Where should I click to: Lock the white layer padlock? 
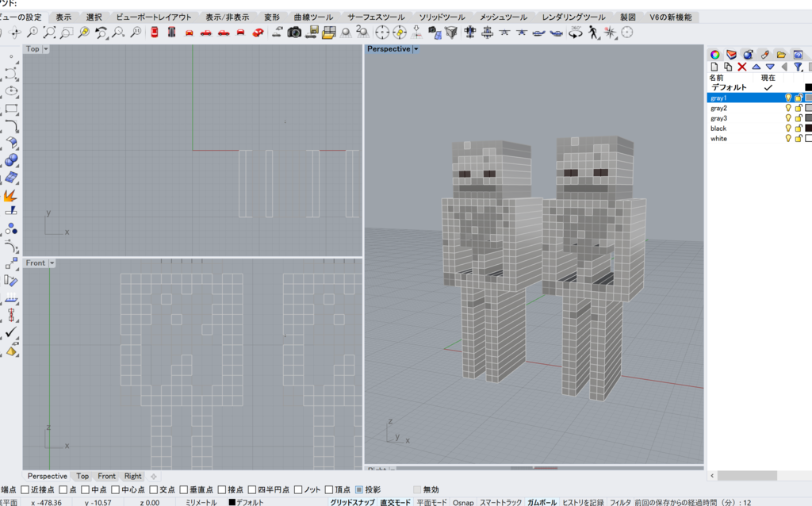(x=799, y=138)
